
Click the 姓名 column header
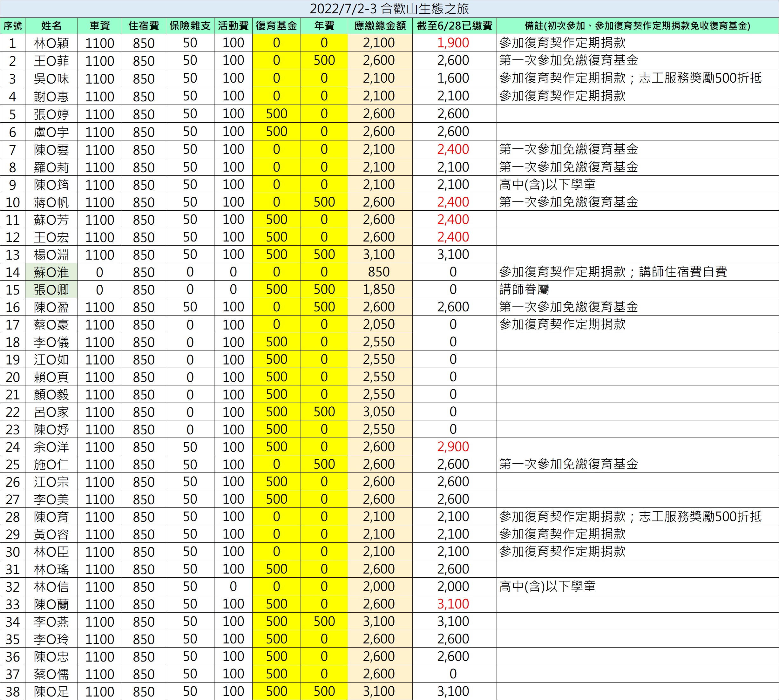tap(51, 26)
